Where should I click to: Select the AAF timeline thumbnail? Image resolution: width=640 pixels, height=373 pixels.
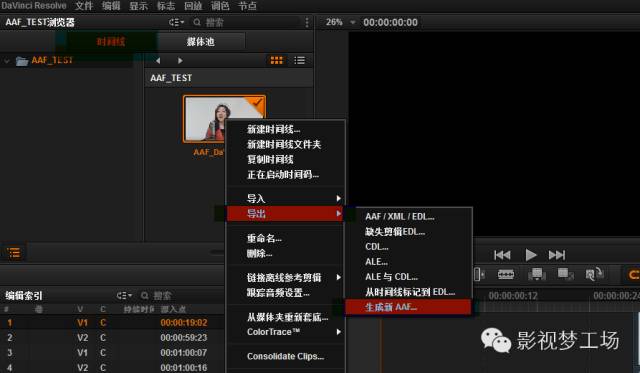pyautogui.click(x=224, y=119)
